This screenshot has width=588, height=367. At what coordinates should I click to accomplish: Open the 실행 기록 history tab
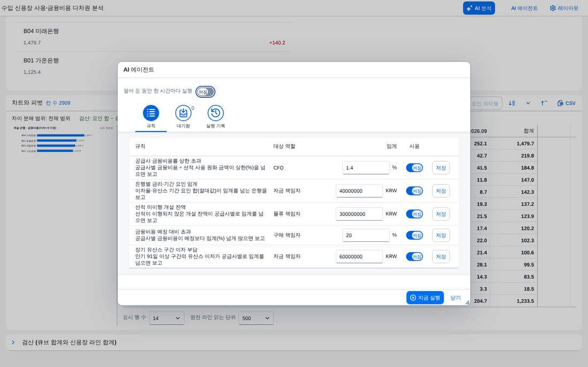coord(215,117)
